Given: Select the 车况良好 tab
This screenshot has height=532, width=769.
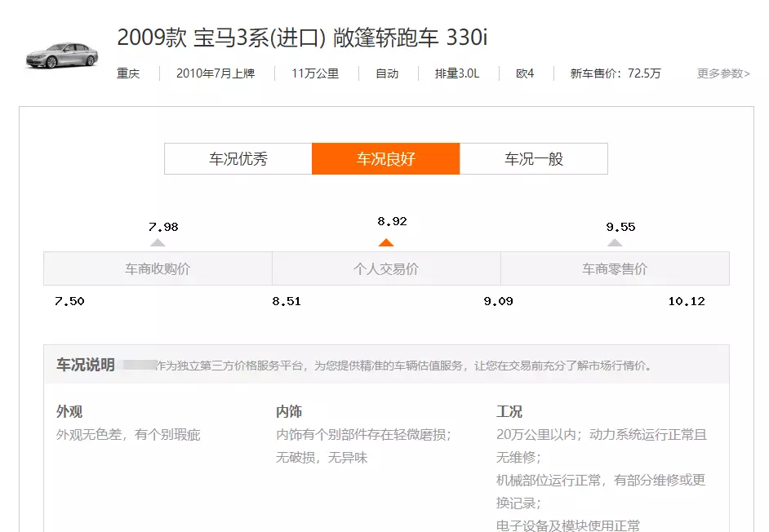Looking at the screenshot, I should pyautogui.click(x=386, y=159).
